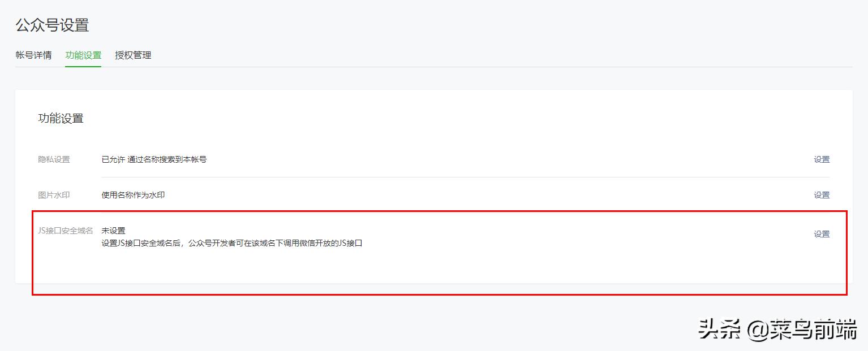Screen dimensions: 868x351
Task: Click the text 已允许 通过名称搜索到本帐号
Action: point(155,159)
